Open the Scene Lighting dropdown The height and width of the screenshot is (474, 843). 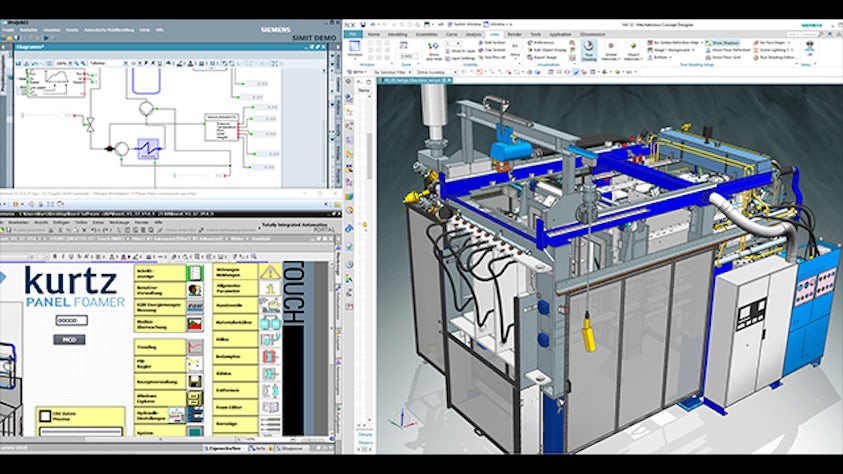click(x=775, y=50)
